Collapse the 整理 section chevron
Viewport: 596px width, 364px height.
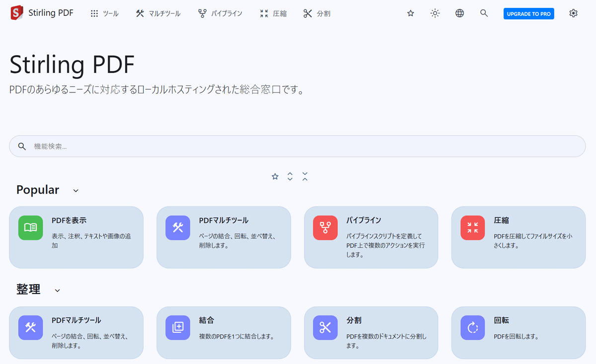tap(57, 291)
